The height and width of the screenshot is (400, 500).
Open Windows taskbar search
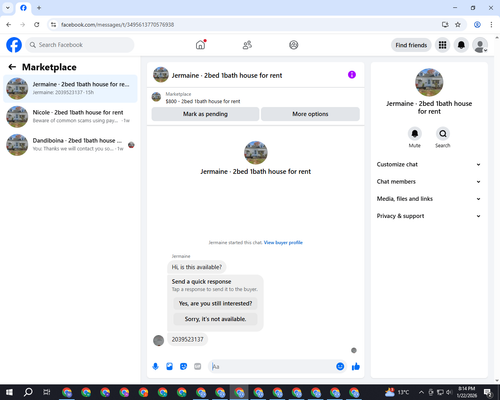[x=28, y=392]
